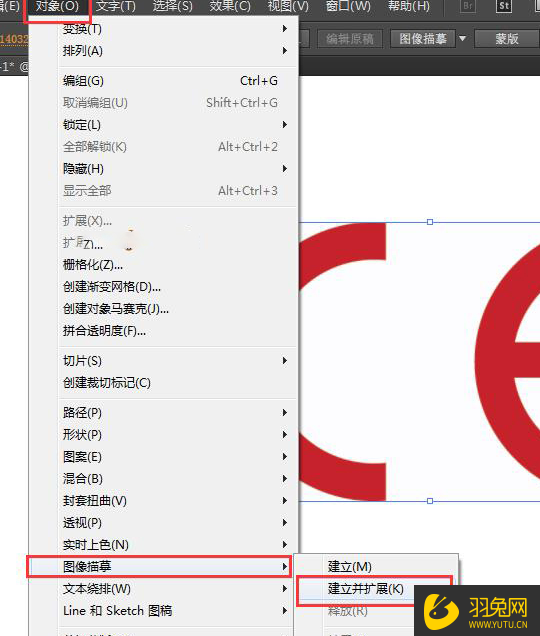
Task: Open the 视图(V) menu
Action: [288, 6]
